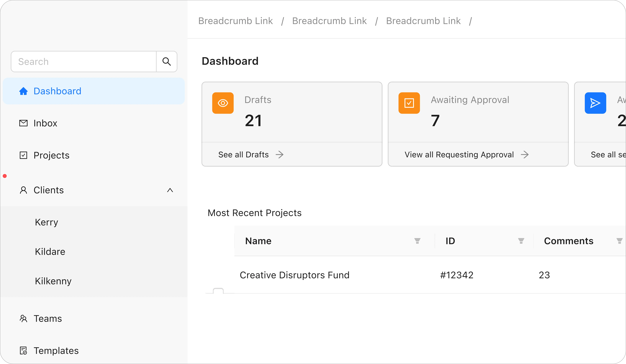Viewport: 626px width, 364px height.
Task: Click the orange Awaiting Approval checkmark icon
Action: [x=409, y=103]
